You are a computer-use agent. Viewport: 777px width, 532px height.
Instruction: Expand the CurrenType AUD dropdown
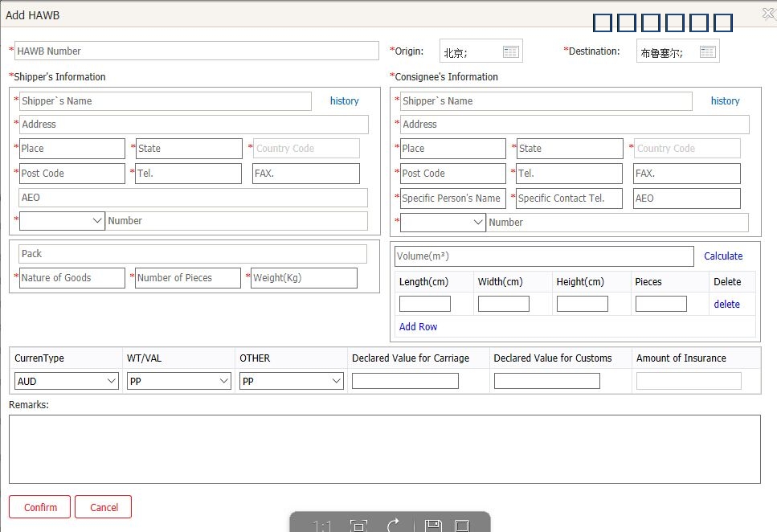click(67, 382)
